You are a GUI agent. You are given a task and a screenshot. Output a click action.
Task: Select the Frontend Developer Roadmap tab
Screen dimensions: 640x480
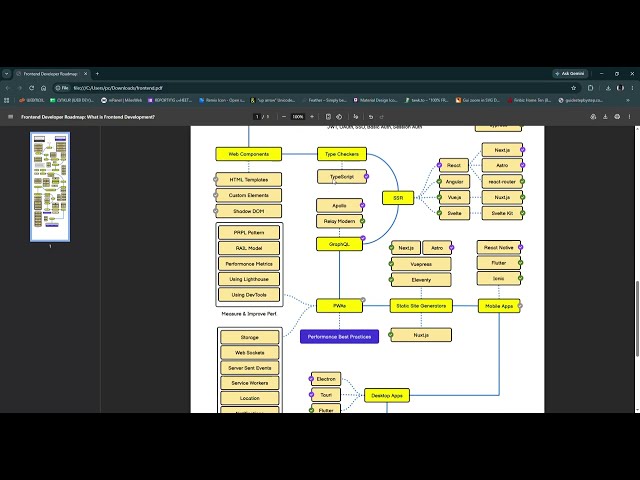pyautogui.click(x=51, y=74)
